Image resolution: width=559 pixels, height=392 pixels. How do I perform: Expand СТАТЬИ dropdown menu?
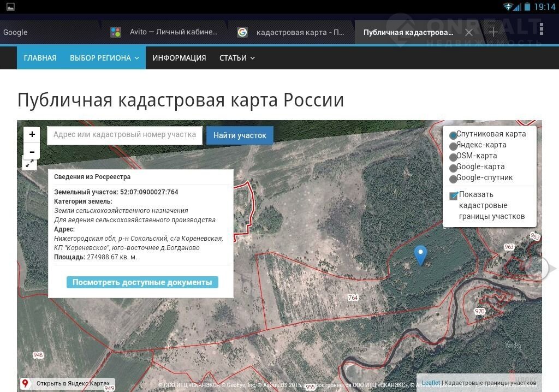pyautogui.click(x=237, y=58)
